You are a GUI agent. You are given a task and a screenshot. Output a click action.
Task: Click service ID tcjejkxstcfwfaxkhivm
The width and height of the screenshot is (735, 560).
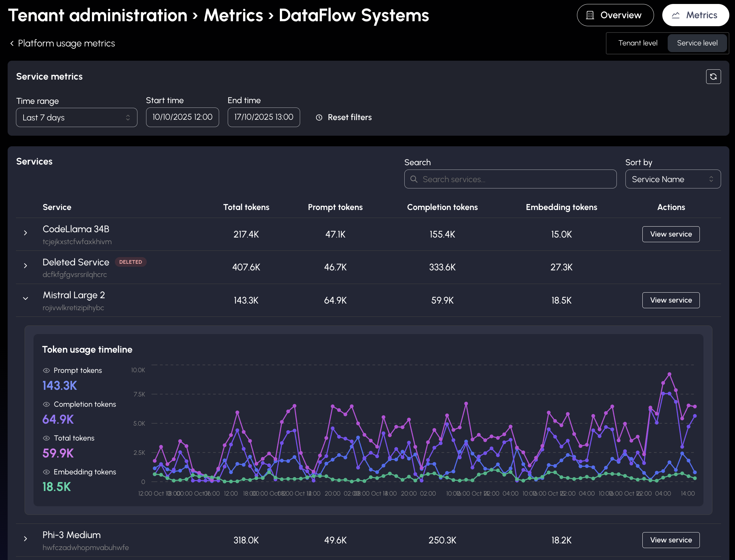[x=77, y=242]
